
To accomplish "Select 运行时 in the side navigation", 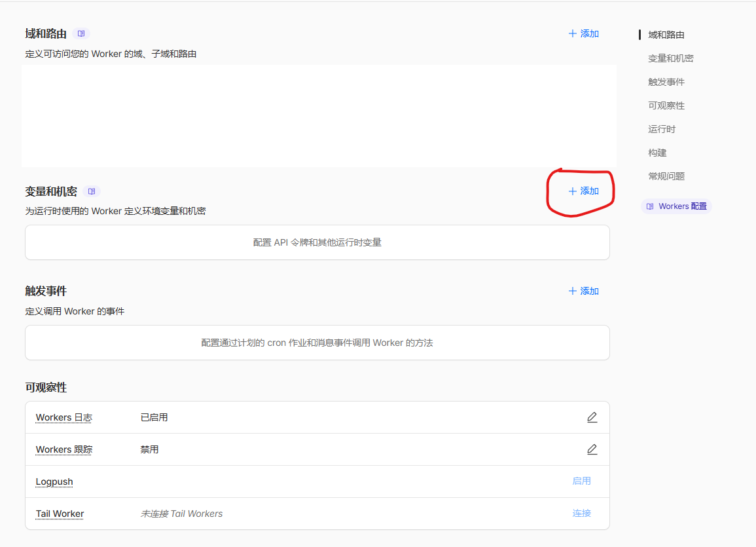I will coord(661,129).
